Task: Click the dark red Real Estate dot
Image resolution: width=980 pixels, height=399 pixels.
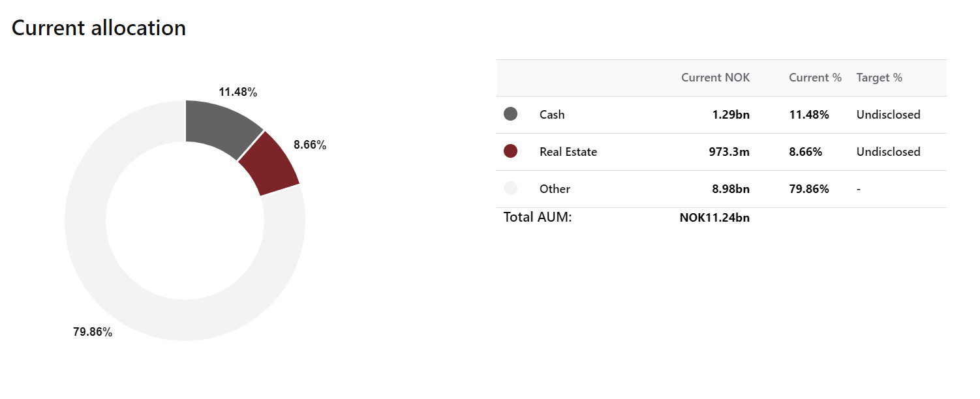Action: point(510,151)
